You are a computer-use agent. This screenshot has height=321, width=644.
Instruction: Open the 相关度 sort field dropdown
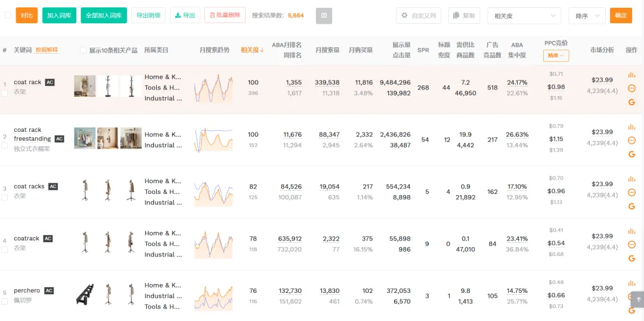click(524, 16)
